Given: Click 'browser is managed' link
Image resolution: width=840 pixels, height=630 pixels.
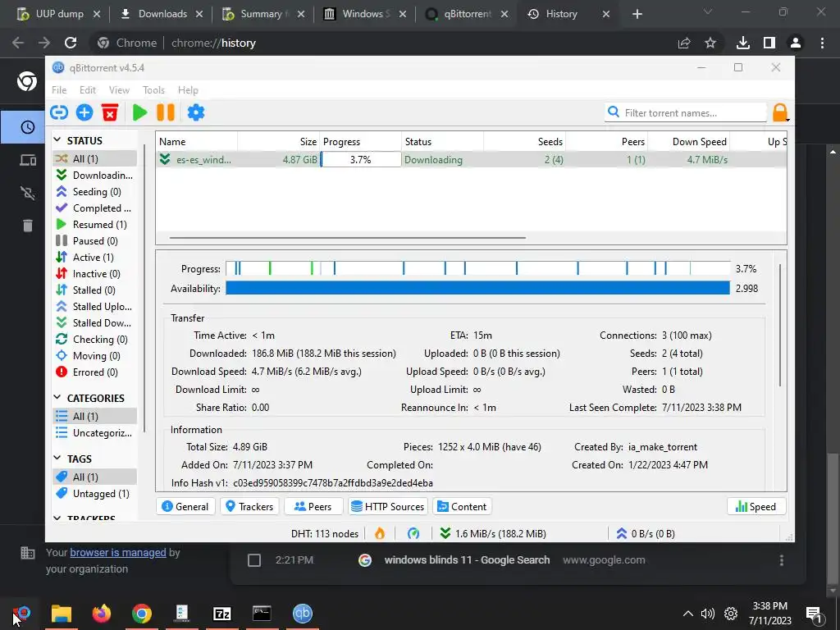Looking at the screenshot, I should (x=118, y=552).
